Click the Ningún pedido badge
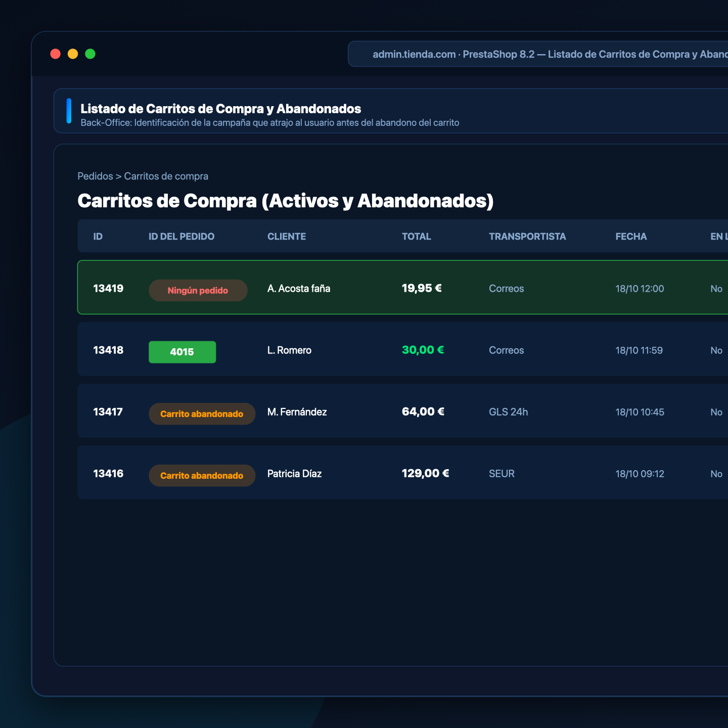The image size is (728, 728). click(198, 291)
